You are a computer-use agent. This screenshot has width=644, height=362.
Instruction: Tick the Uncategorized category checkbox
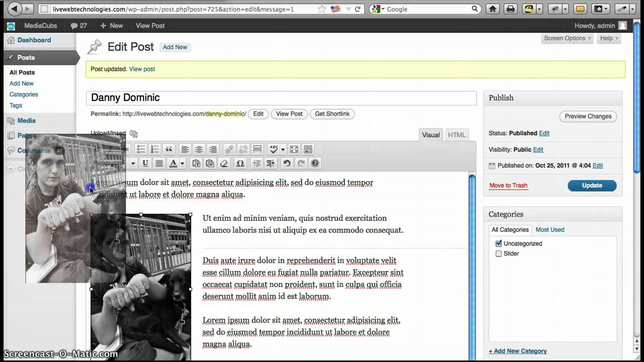[499, 243]
